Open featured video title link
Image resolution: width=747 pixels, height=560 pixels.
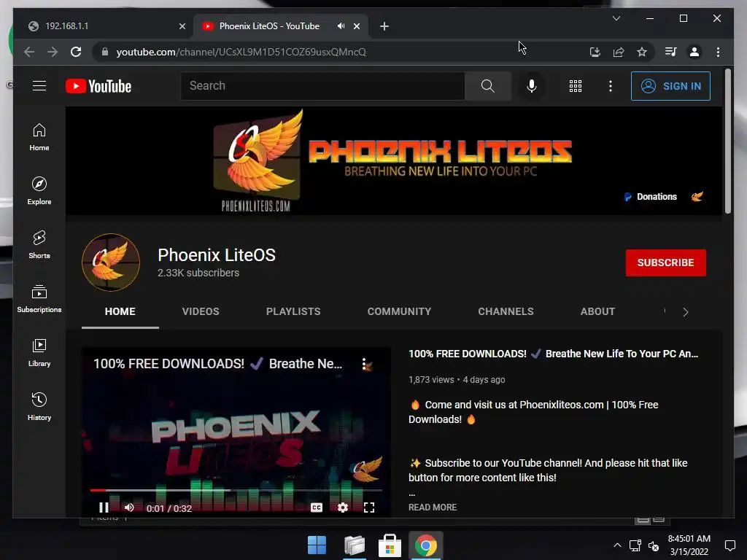click(553, 354)
